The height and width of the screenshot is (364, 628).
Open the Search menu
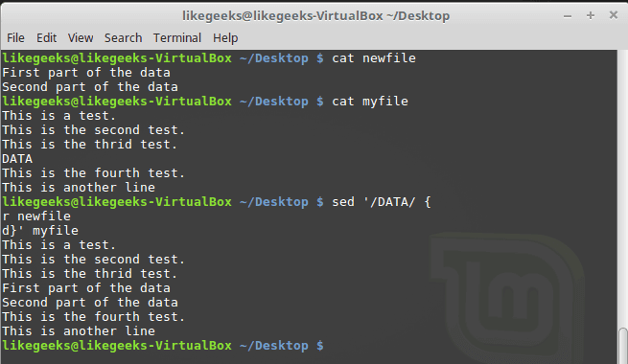pyautogui.click(x=124, y=38)
